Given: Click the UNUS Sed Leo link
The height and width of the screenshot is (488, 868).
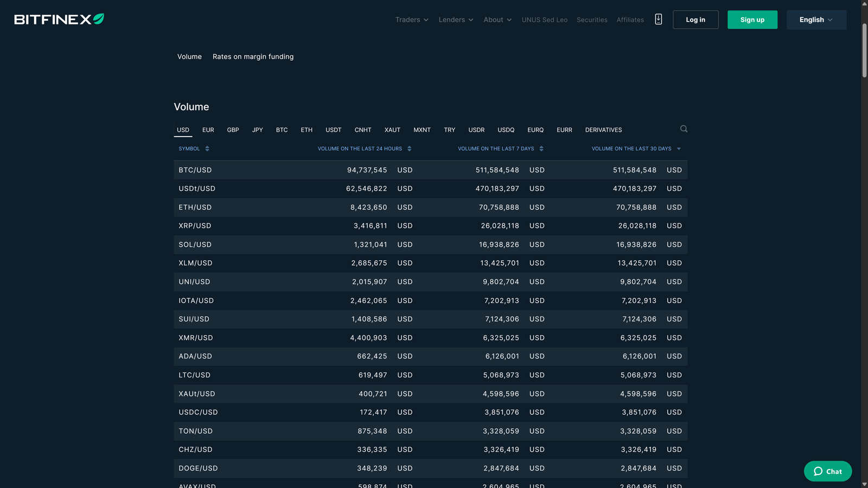Looking at the screenshot, I should (x=544, y=20).
